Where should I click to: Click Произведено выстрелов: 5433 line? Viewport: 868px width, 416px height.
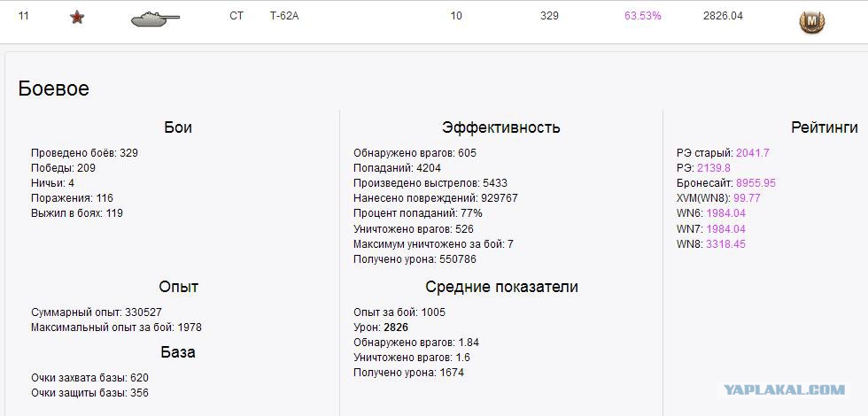click(x=430, y=183)
